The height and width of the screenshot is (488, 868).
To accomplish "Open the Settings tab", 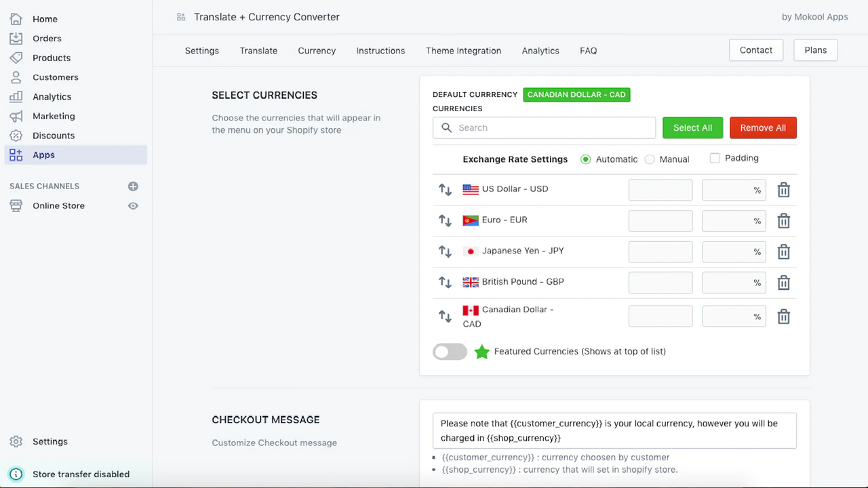I will (x=202, y=51).
